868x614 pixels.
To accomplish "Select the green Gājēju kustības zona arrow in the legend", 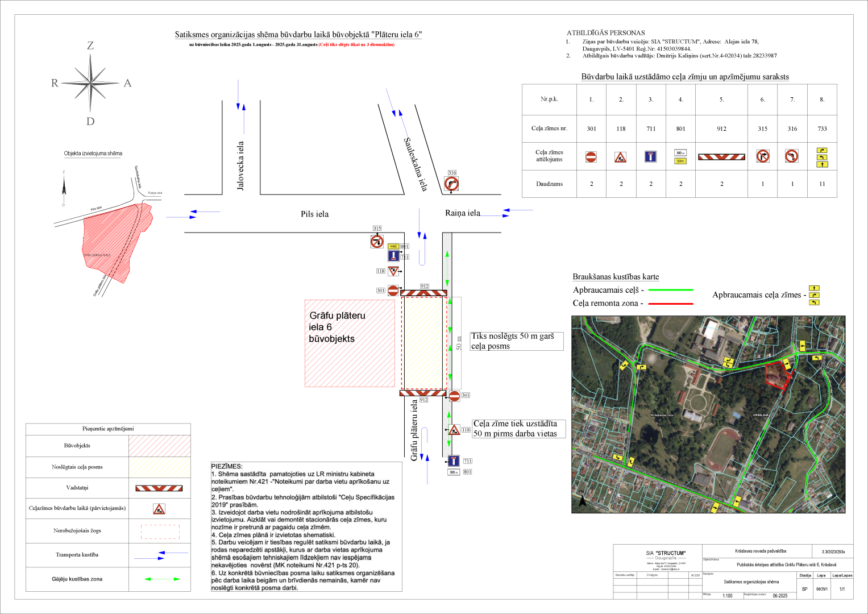I will pos(162,579).
